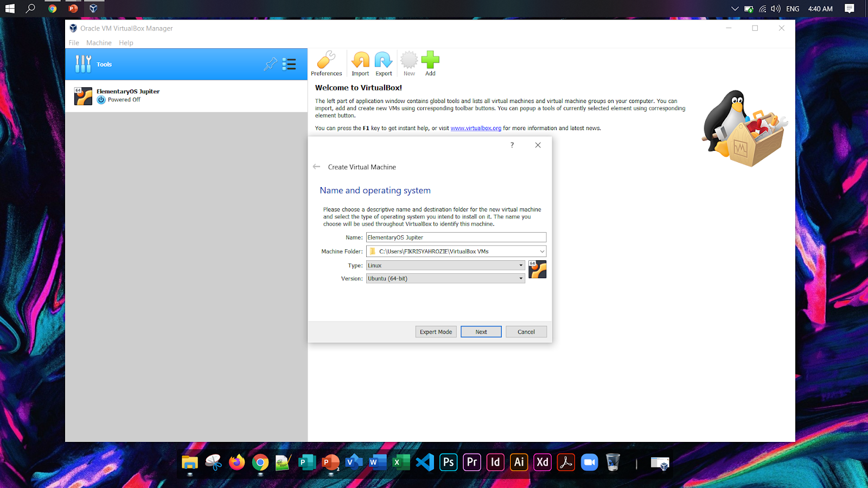The image size is (868, 488).
Task: Click the wizard help question mark
Action: tap(512, 145)
